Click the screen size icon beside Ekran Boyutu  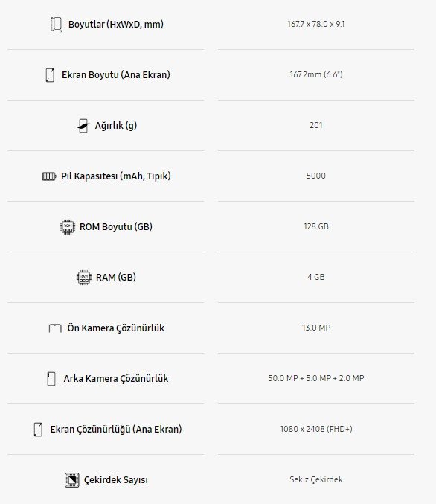50,75
